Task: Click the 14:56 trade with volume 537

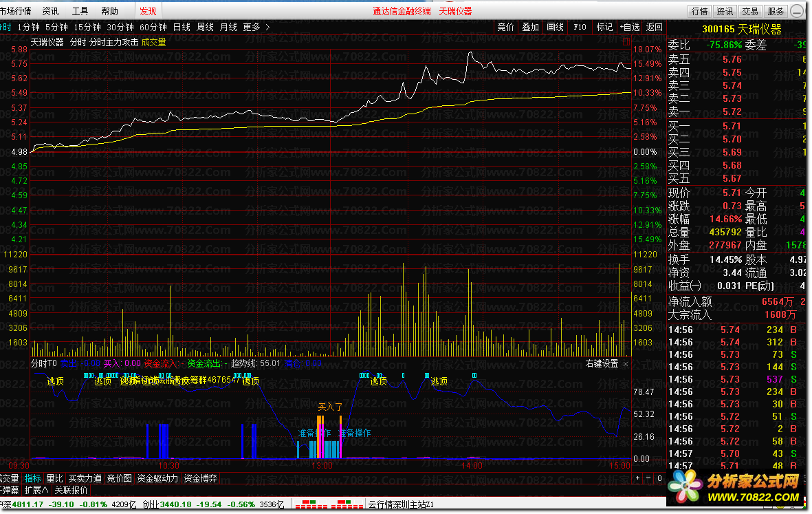Action: click(736, 379)
